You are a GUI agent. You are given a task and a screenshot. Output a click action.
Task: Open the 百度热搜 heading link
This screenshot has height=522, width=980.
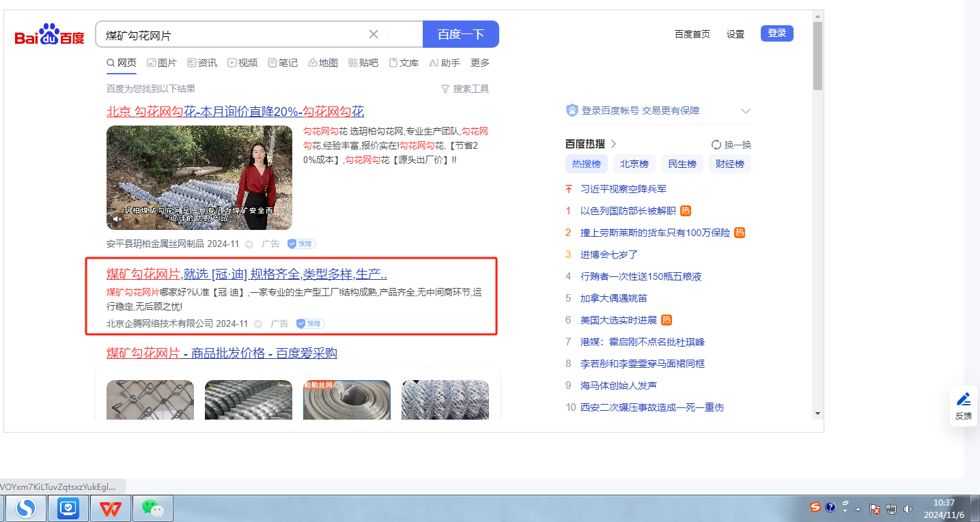pyautogui.click(x=591, y=144)
